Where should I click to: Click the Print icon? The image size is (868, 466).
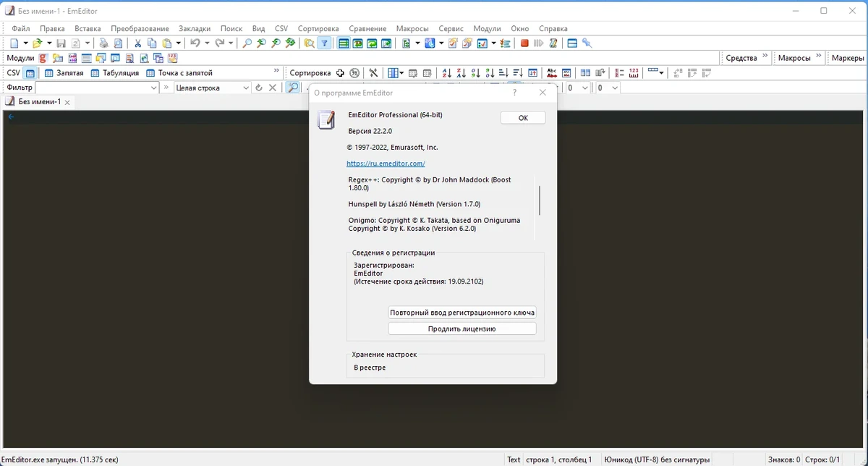(x=103, y=43)
